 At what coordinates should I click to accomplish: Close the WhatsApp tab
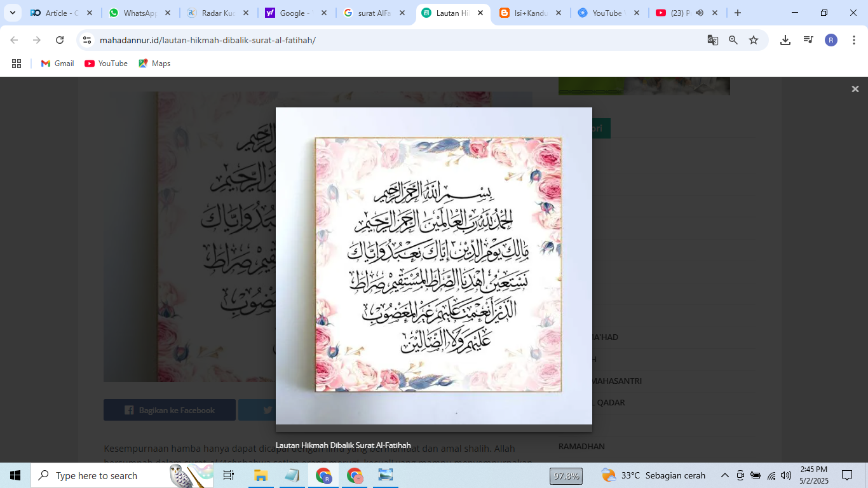167,13
